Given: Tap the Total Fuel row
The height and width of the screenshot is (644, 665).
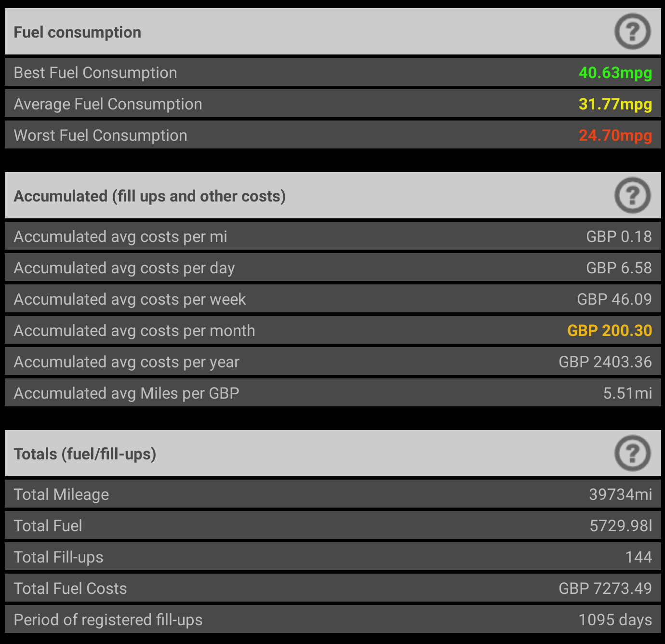Looking at the screenshot, I should point(332,526).
